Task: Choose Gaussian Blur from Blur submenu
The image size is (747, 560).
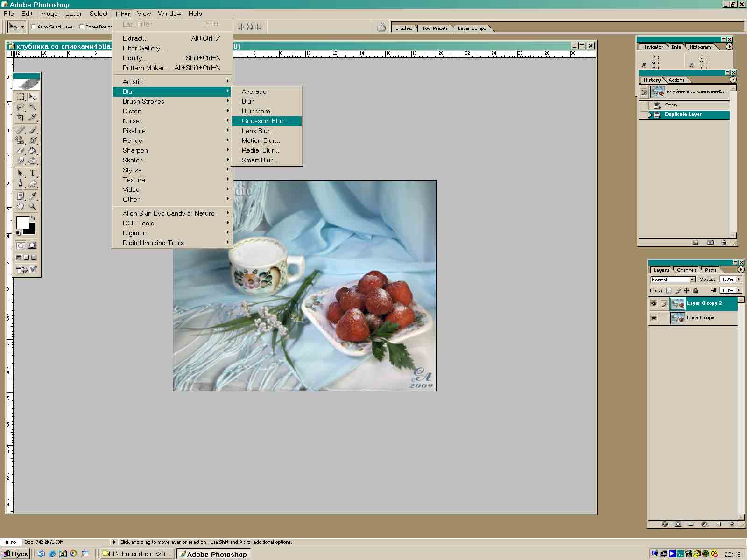Action: click(x=265, y=121)
